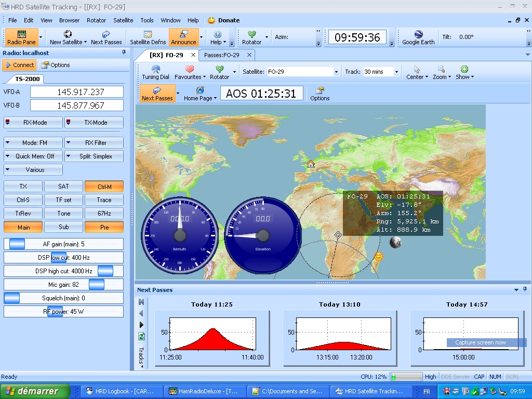This screenshot has height=399, width=532.
Task: Select the Sub receiver button
Action: click(x=63, y=227)
